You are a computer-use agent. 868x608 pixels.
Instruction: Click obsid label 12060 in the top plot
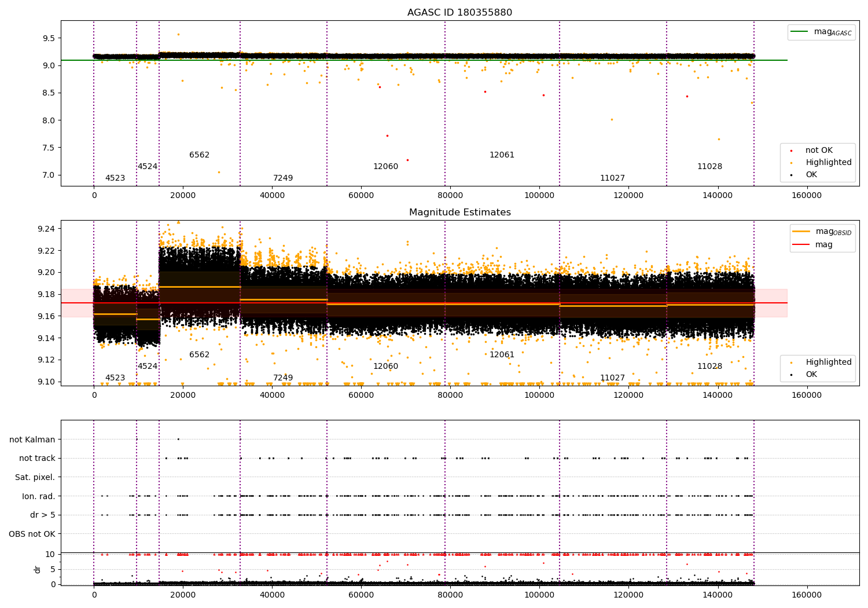(x=385, y=167)
